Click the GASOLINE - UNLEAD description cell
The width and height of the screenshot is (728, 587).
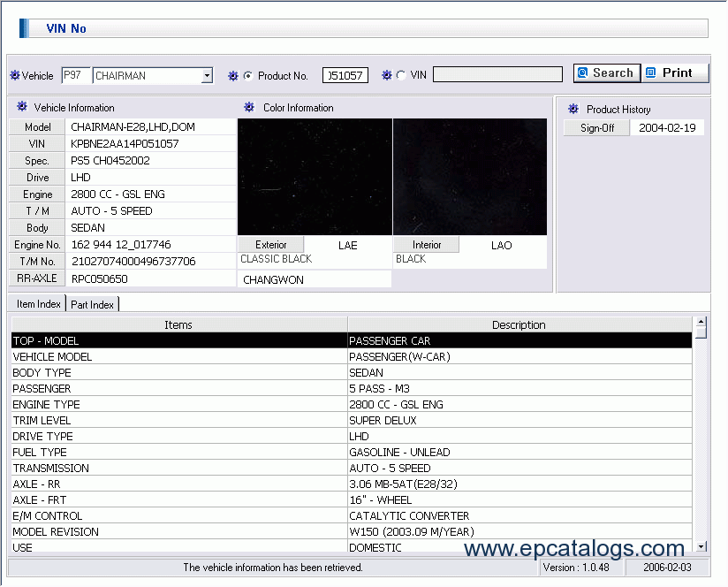(520, 452)
